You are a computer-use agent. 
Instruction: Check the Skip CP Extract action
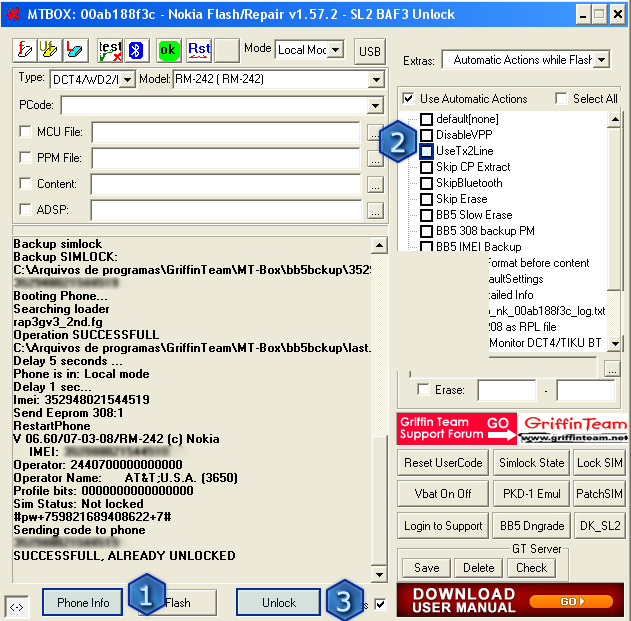[426, 167]
